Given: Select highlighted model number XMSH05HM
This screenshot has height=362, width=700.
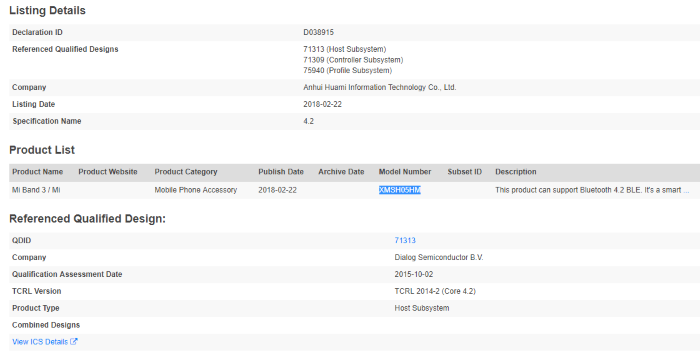Looking at the screenshot, I should (400, 190).
